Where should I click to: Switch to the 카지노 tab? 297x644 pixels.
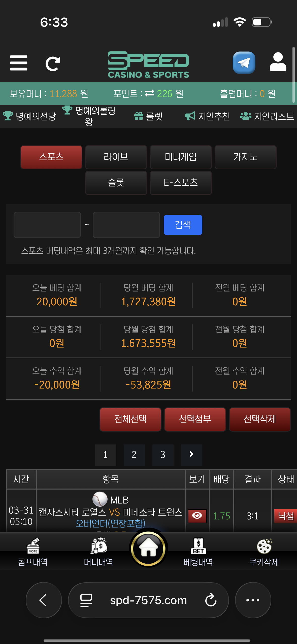pyautogui.click(x=245, y=157)
